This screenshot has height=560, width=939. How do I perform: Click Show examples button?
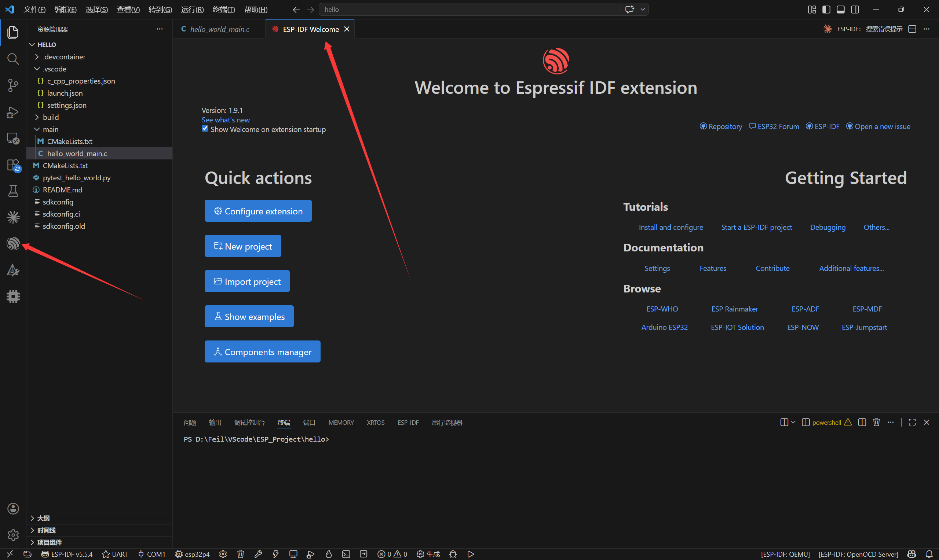tap(249, 316)
